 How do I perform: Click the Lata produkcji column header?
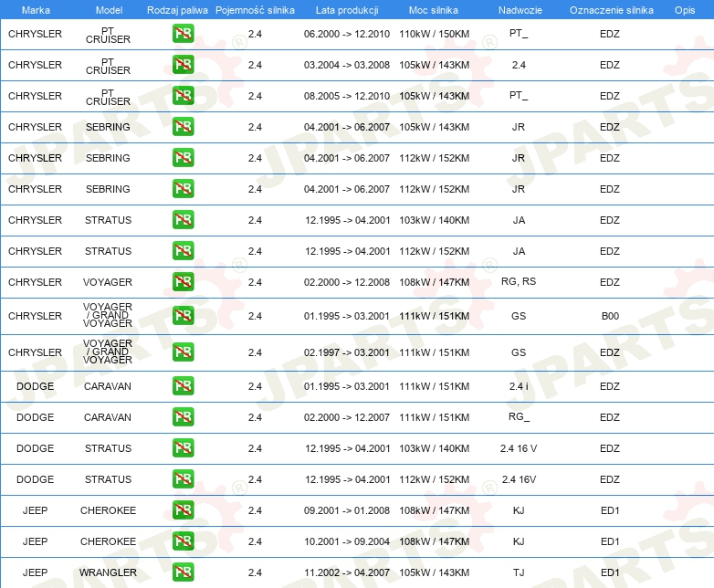click(x=347, y=10)
